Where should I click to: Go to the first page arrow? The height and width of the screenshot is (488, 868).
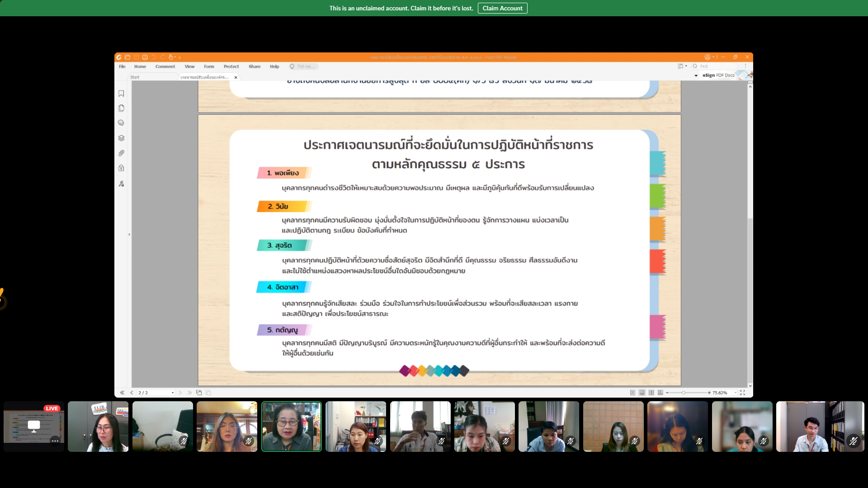click(x=122, y=393)
